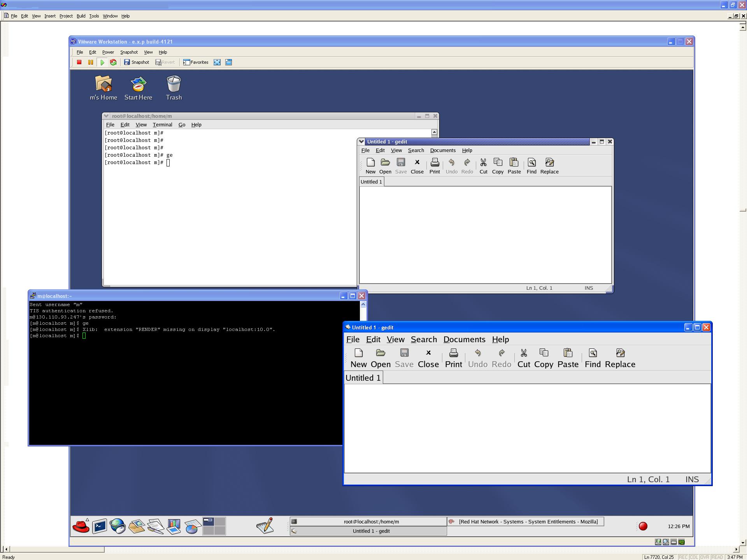Open the window menu arrow on the smaller gedit titlebar
This screenshot has height=560, width=747.
(361, 142)
